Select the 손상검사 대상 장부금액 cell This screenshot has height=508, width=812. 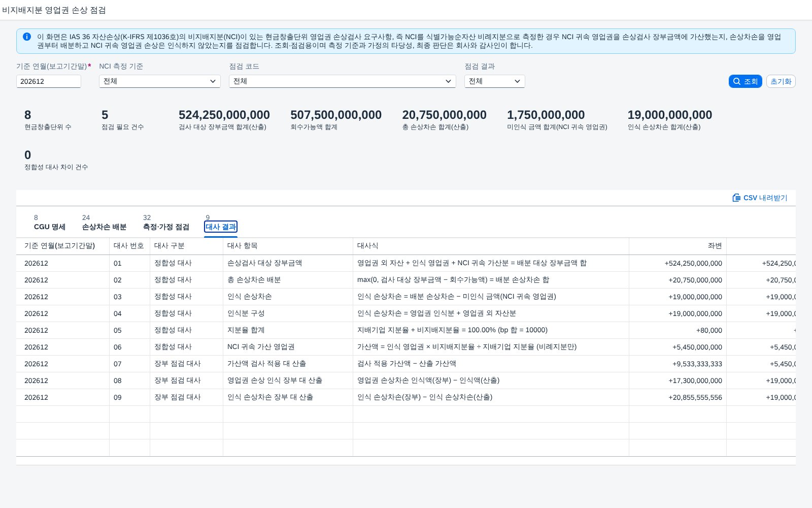click(x=288, y=263)
